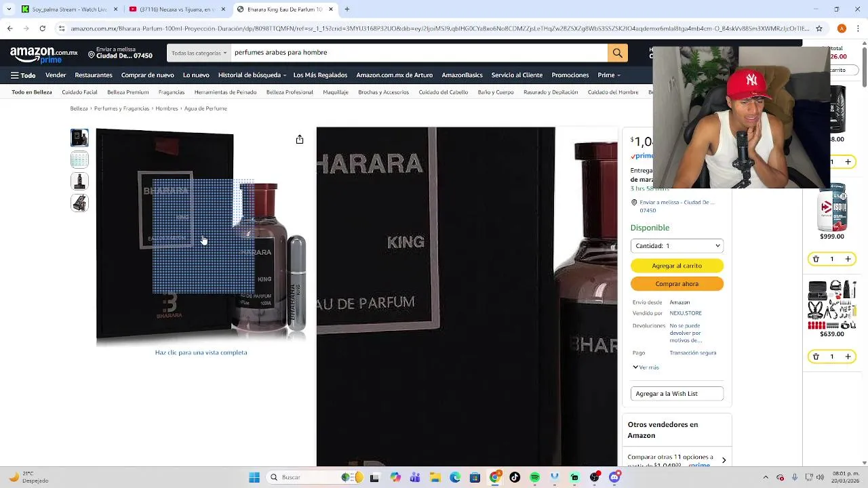Close the Bharara King Eau De Parfum tab
This screenshot has height=488, width=868.
(x=331, y=9)
